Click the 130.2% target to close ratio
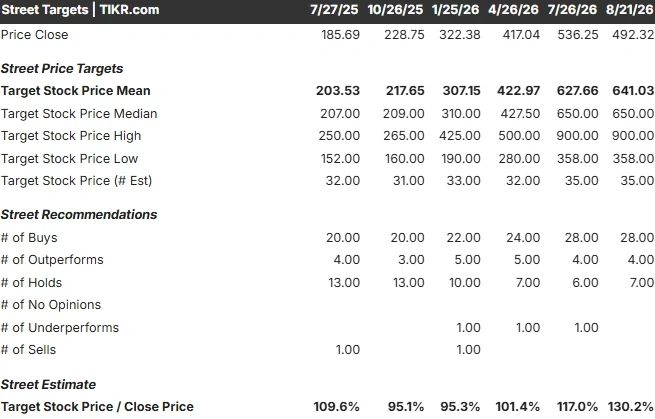 point(630,407)
